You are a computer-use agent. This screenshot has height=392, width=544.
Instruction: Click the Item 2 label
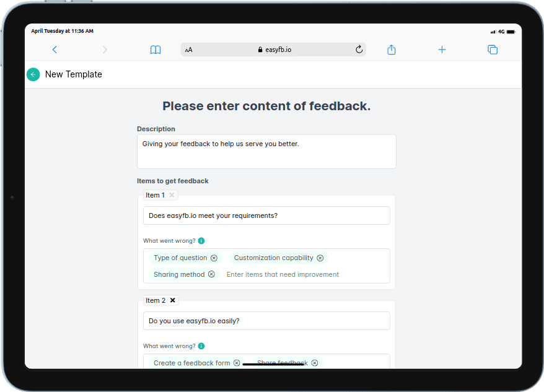[156, 300]
